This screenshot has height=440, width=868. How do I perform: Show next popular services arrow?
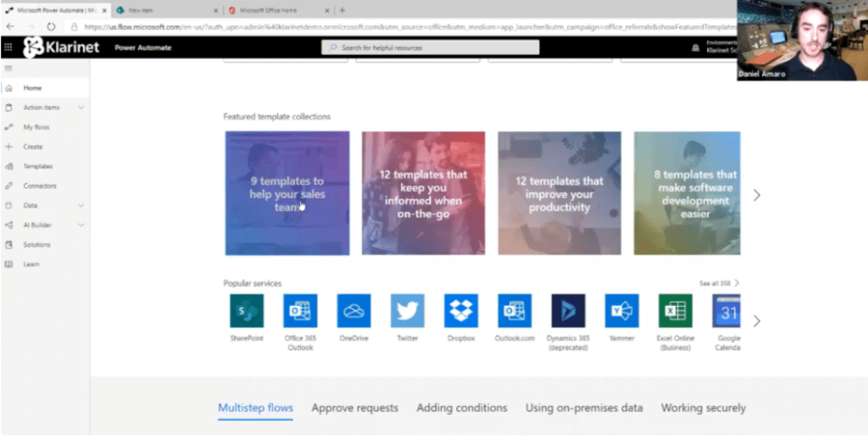(757, 321)
